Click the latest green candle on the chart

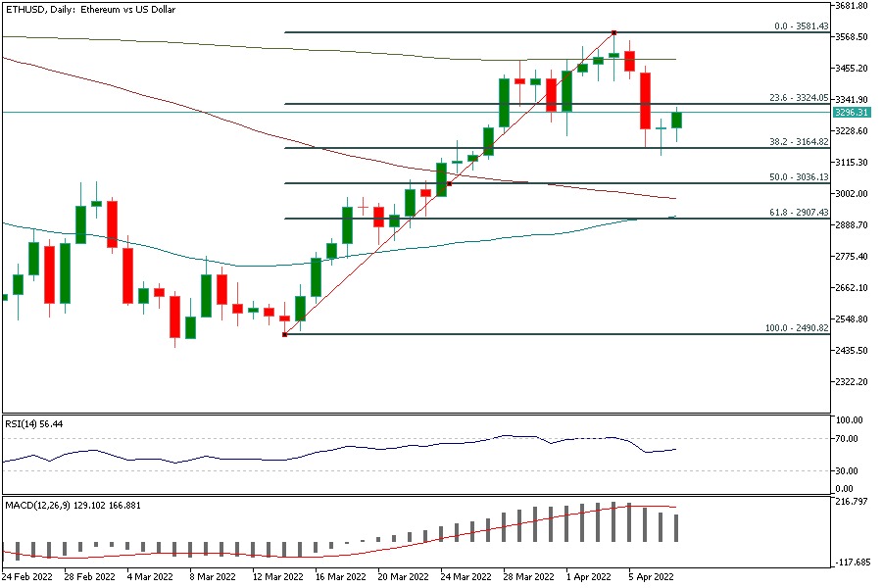point(676,120)
